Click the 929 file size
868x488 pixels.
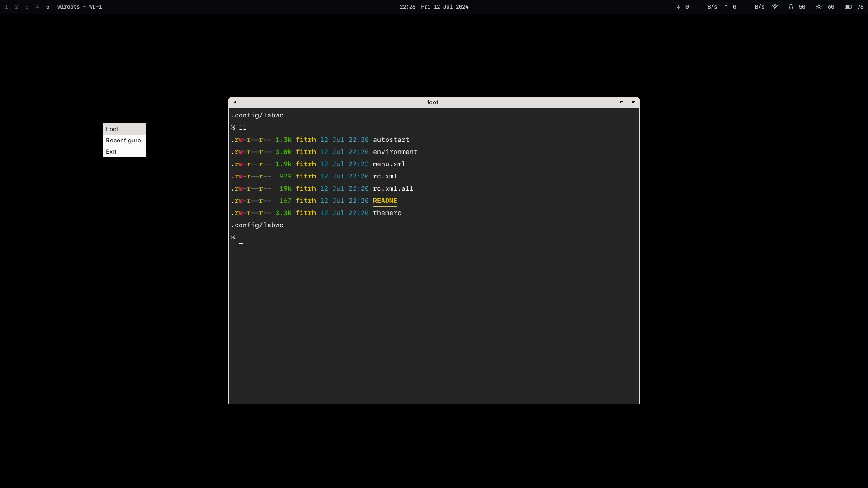coord(285,177)
